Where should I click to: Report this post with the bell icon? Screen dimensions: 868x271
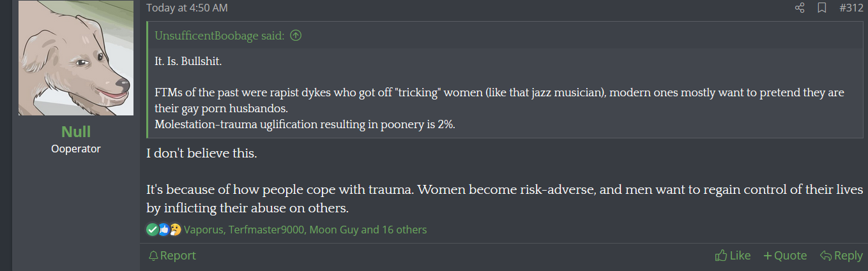172,256
